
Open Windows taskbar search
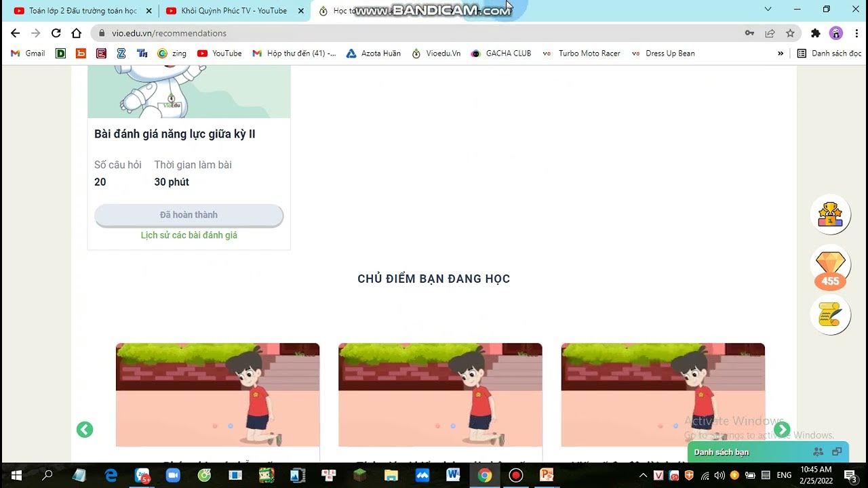tap(47, 475)
